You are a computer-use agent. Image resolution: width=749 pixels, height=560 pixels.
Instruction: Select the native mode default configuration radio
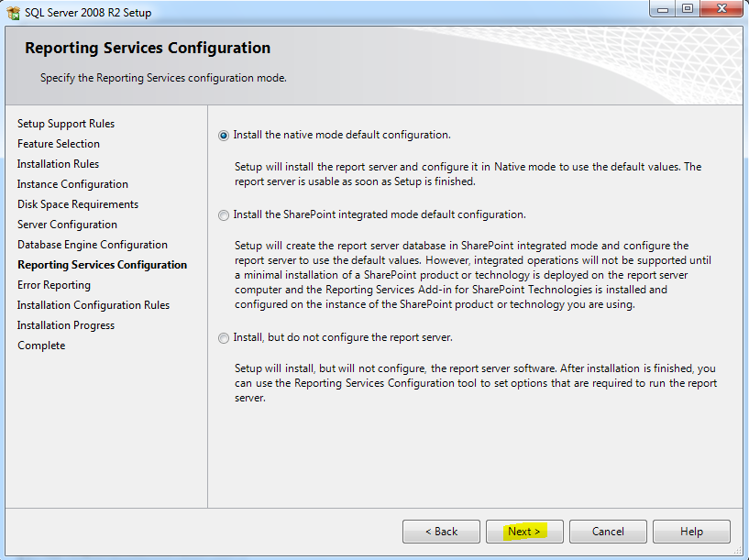pyautogui.click(x=224, y=136)
